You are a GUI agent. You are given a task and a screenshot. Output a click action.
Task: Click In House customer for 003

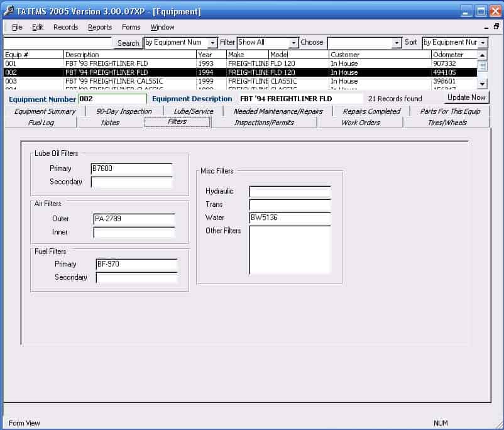coord(344,81)
